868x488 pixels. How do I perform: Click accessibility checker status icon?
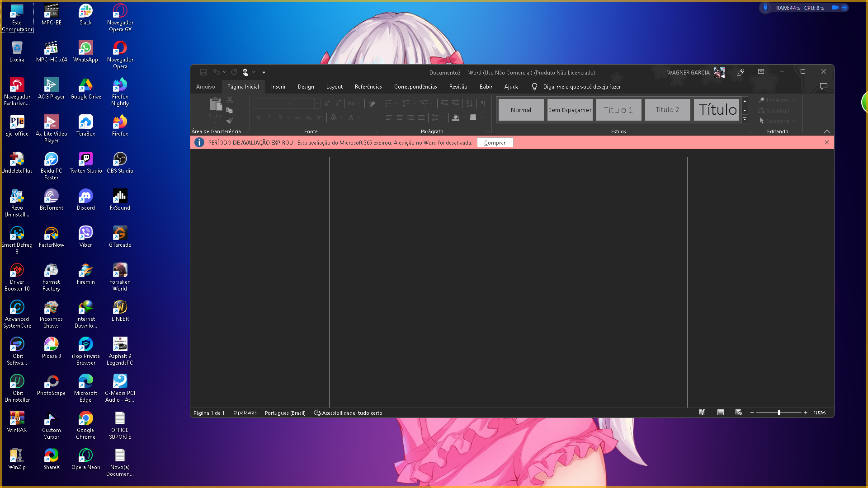click(x=317, y=413)
